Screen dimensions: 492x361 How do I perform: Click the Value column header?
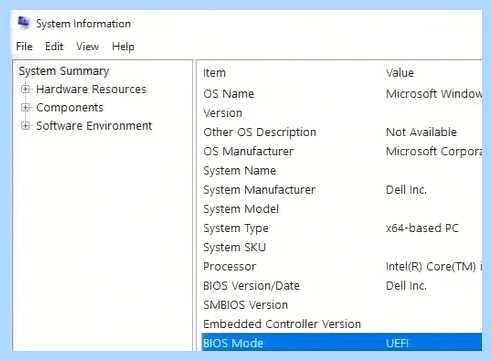coord(400,73)
